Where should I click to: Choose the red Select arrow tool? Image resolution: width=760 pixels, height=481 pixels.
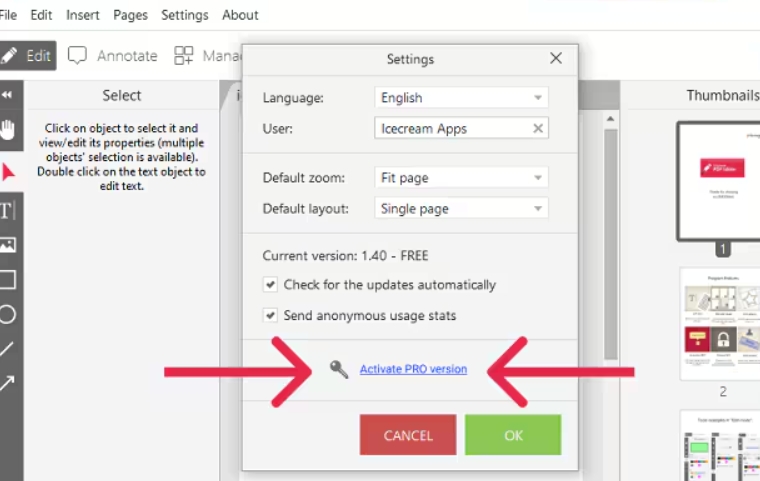click(x=8, y=172)
